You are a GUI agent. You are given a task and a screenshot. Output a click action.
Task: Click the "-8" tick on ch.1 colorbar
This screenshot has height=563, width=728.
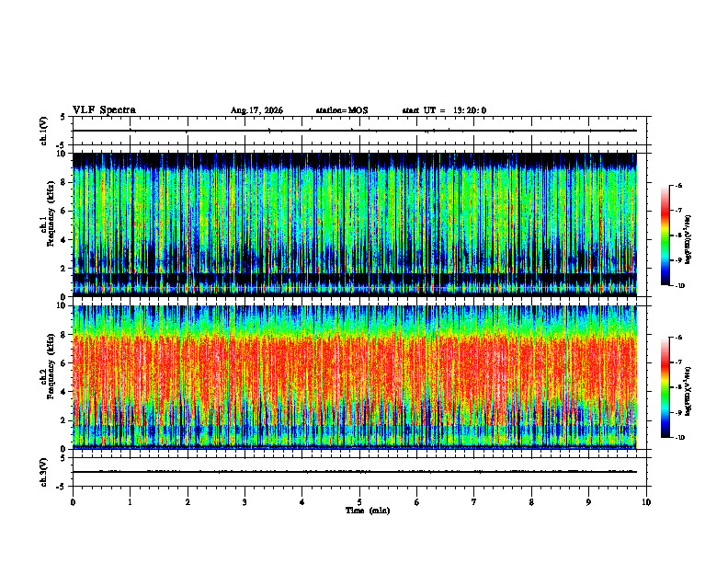tap(678, 236)
